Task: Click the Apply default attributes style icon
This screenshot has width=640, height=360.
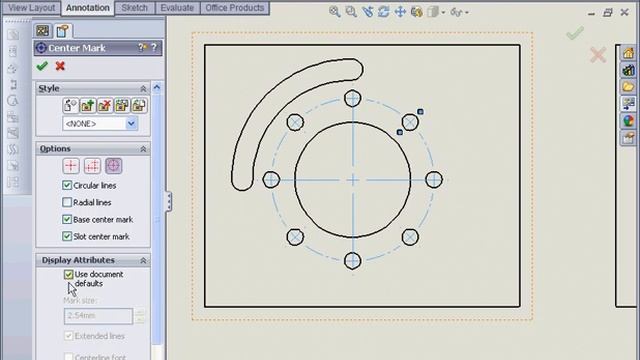Action: click(x=70, y=105)
